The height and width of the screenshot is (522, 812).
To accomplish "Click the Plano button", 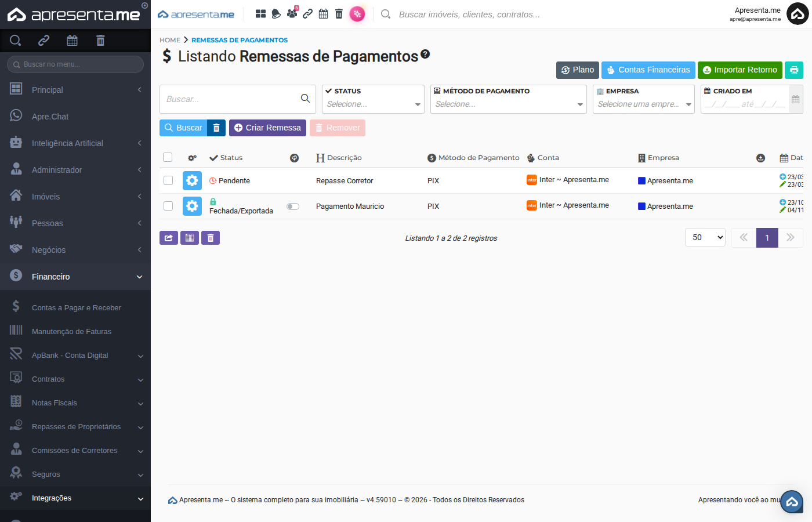I will [578, 70].
